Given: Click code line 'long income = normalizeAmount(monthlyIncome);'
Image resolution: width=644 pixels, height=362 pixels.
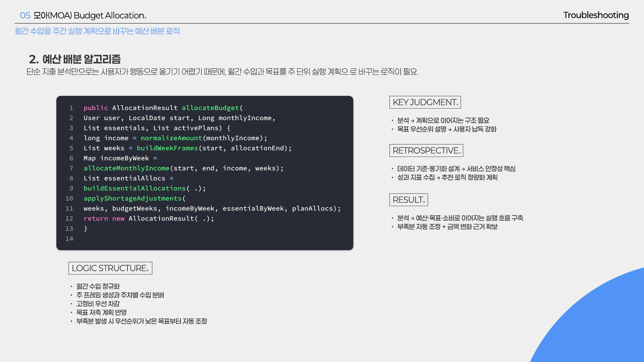Looking at the screenshot, I should click(x=175, y=138).
